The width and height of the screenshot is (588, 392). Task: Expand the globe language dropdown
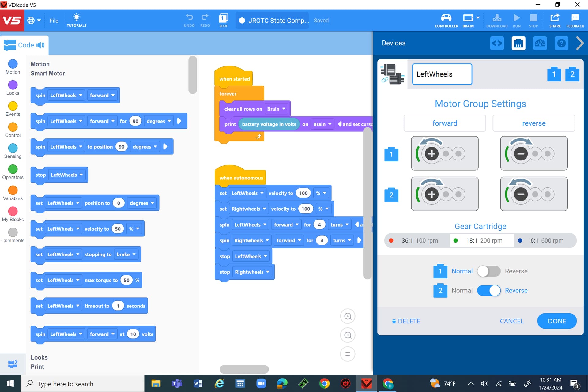tap(34, 21)
